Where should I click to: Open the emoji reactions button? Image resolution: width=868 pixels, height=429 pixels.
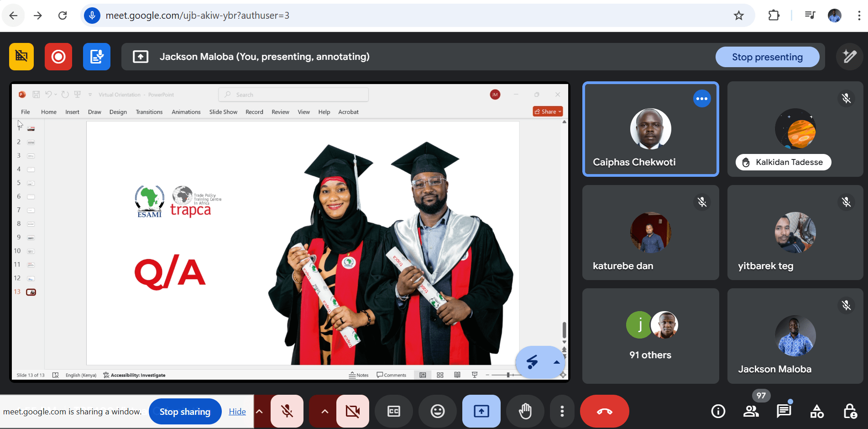[437, 411]
